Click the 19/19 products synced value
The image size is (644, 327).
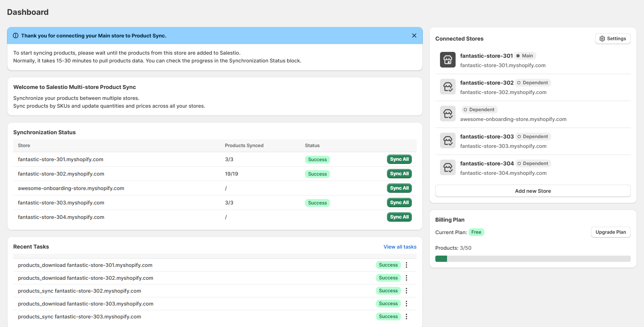pos(231,174)
